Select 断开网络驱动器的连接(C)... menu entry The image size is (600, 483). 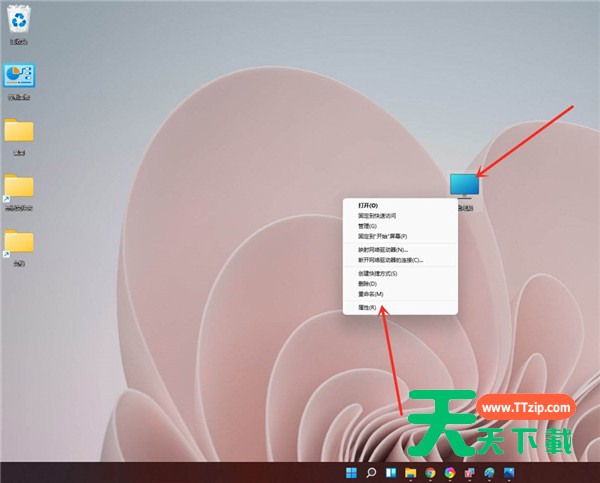click(x=391, y=260)
